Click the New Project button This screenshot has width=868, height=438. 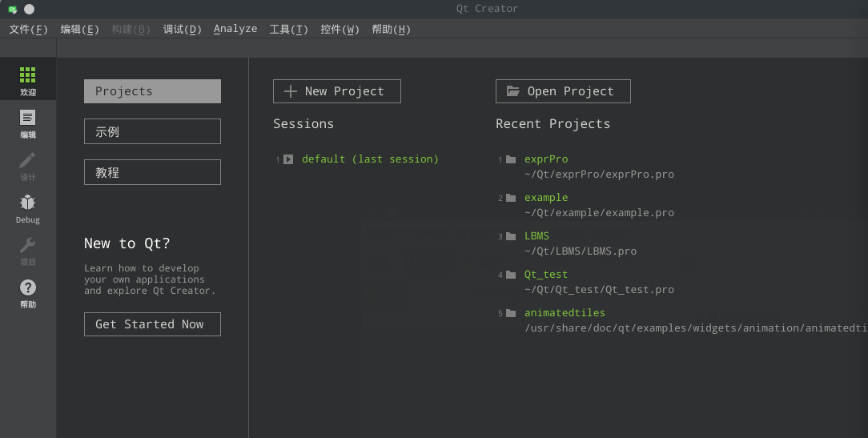336,91
